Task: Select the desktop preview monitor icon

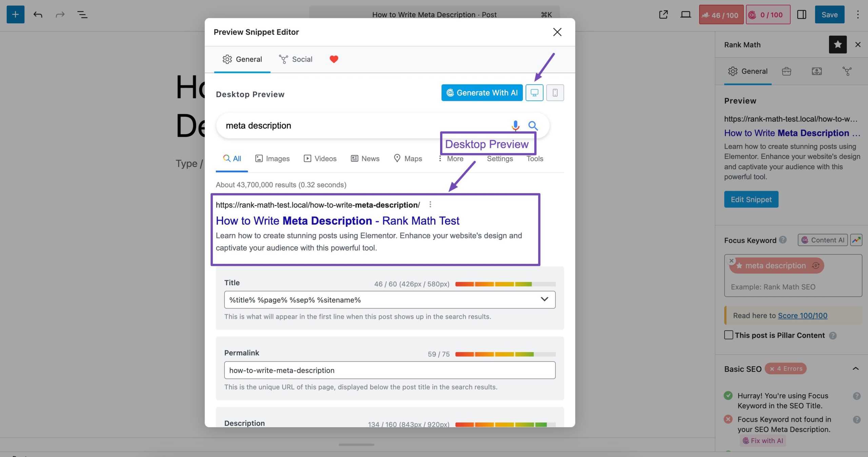Action: 534,93
